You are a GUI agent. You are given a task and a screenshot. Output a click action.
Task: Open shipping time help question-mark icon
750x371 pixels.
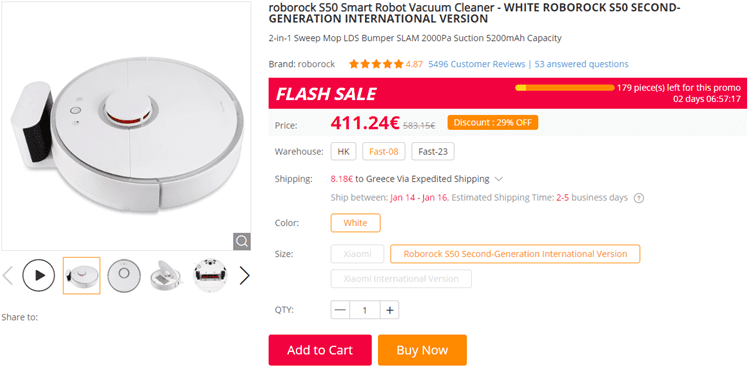click(x=639, y=198)
